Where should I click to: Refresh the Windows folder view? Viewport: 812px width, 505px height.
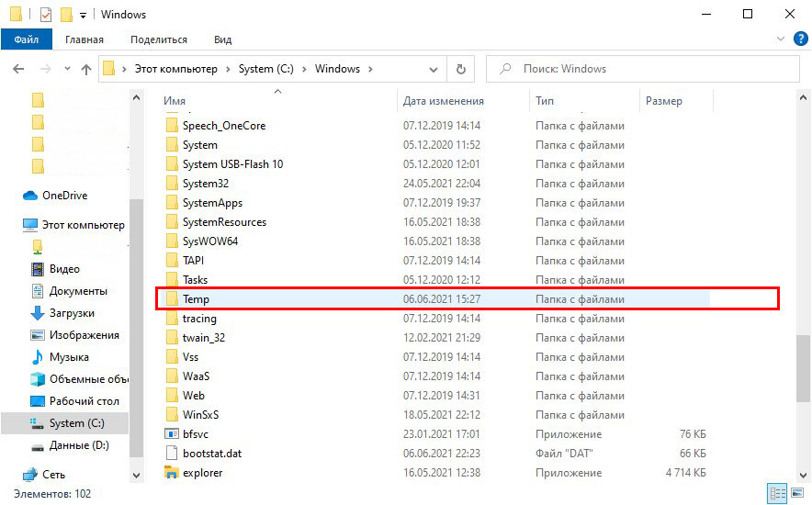pos(460,69)
